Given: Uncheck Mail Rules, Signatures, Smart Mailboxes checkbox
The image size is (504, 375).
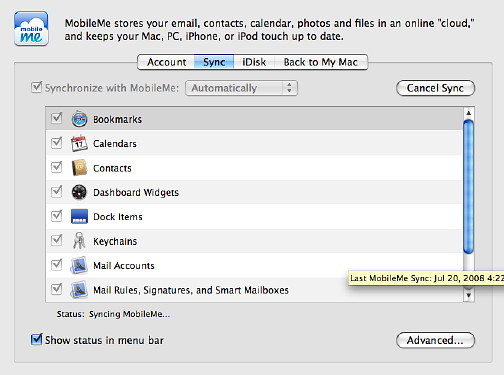Looking at the screenshot, I should click(x=56, y=289).
